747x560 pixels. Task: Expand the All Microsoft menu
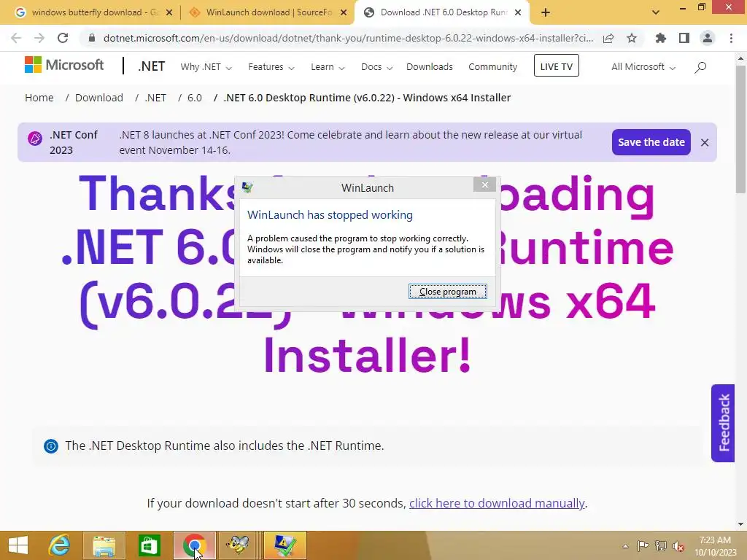(643, 67)
